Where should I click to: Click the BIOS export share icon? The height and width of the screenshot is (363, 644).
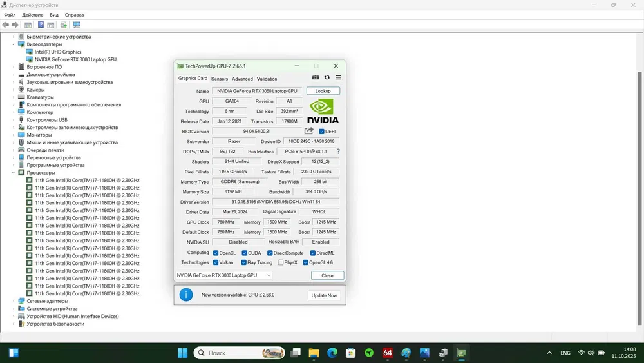(309, 131)
